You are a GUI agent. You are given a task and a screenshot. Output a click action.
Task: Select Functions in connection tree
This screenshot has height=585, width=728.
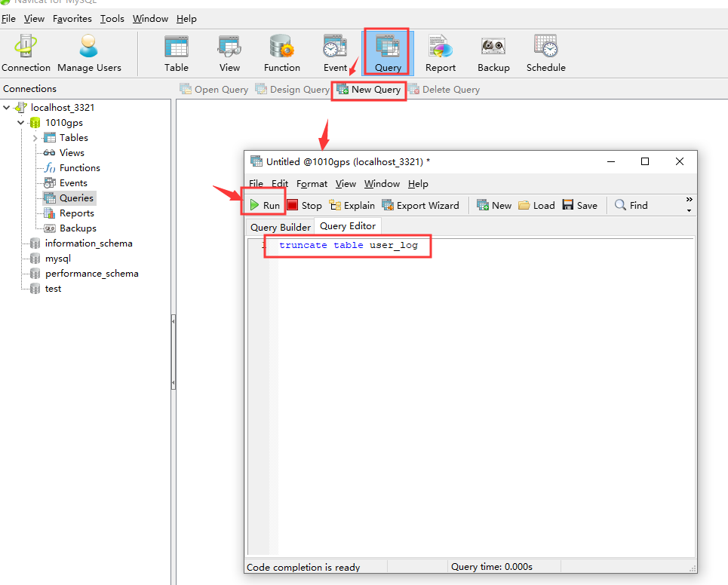tap(80, 168)
